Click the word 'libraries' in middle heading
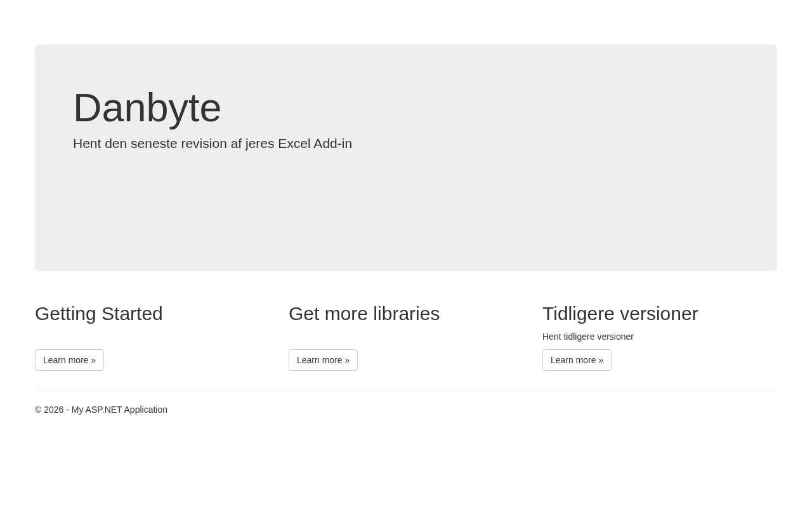Screen dimensions: 812x508 pyautogui.click(x=406, y=314)
